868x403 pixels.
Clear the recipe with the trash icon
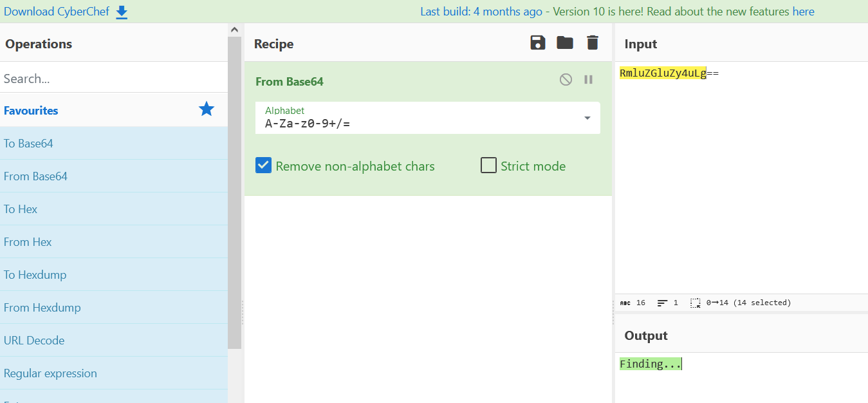[593, 43]
